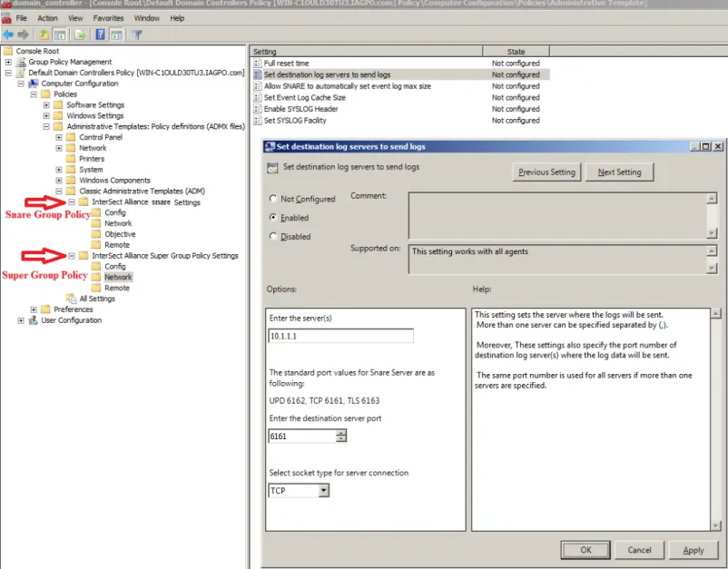The image size is (728, 569).
Task: Select the Windows Components folder icon
Action: click(x=71, y=180)
